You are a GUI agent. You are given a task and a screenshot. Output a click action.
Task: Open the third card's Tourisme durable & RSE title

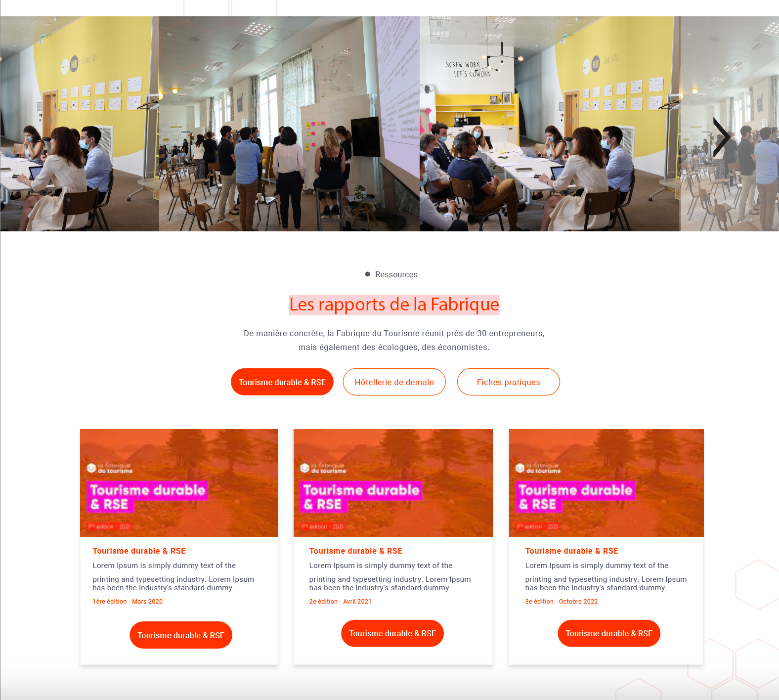coord(571,551)
